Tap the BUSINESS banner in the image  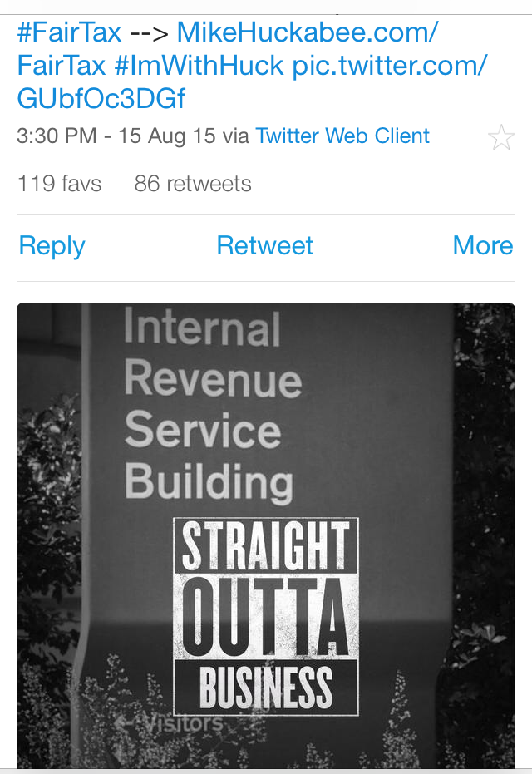tap(266, 688)
